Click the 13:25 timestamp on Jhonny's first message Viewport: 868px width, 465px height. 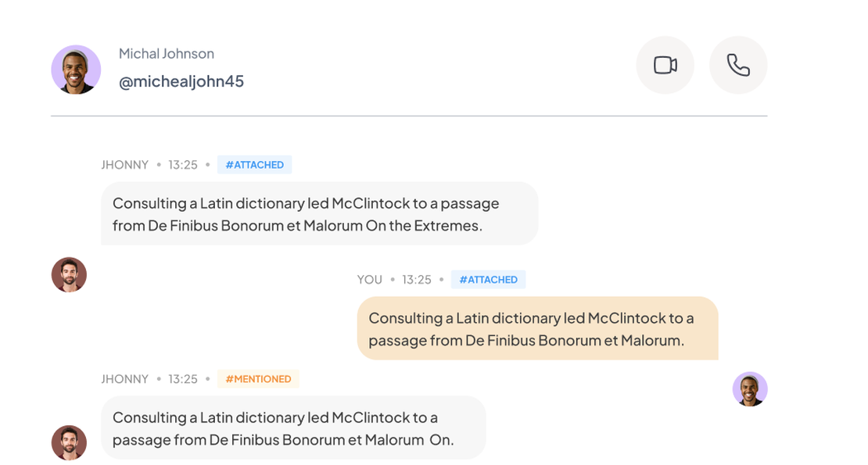[183, 165]
